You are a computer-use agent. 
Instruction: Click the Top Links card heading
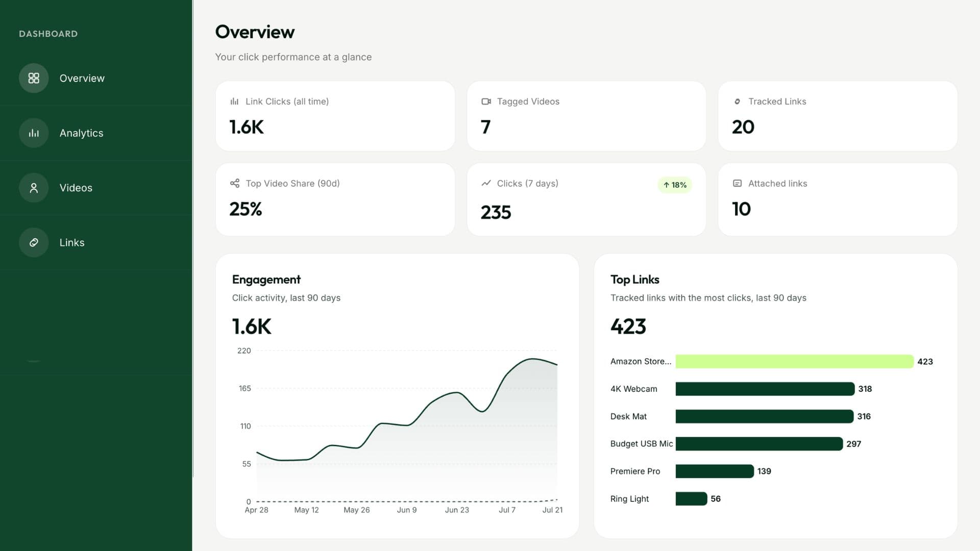click(x=634, y=280)
